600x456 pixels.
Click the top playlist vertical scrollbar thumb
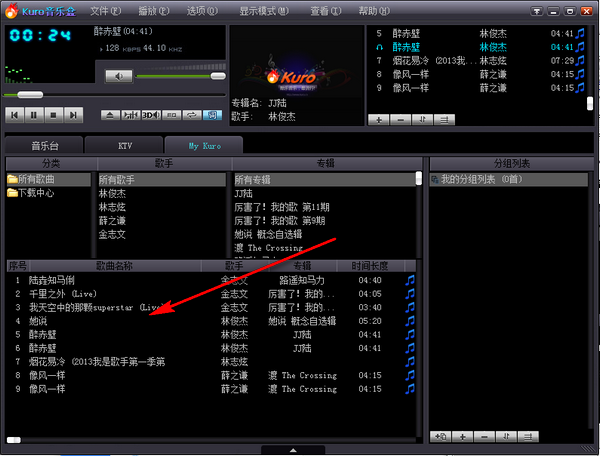590,103
